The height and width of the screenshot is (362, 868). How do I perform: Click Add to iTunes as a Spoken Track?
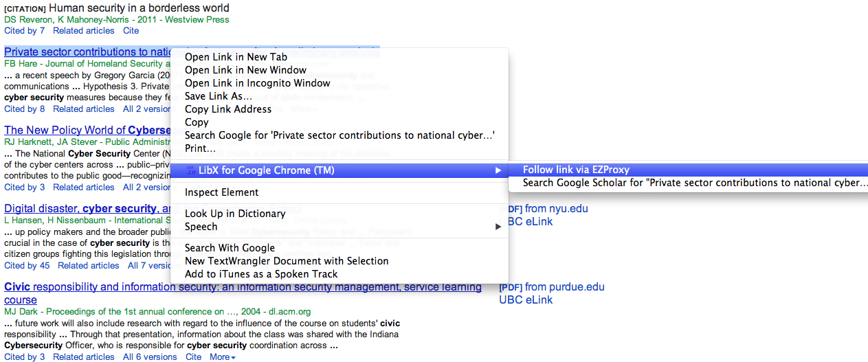pos(261,274)
